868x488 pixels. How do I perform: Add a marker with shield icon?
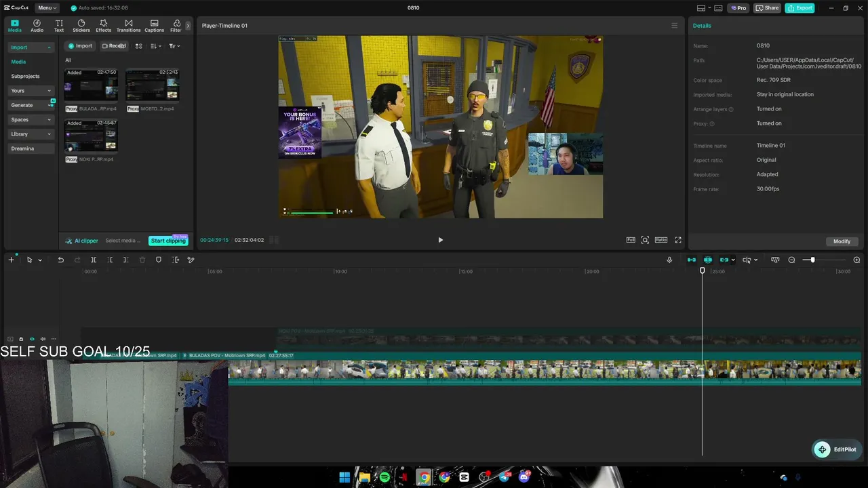[x=159, y=260]
